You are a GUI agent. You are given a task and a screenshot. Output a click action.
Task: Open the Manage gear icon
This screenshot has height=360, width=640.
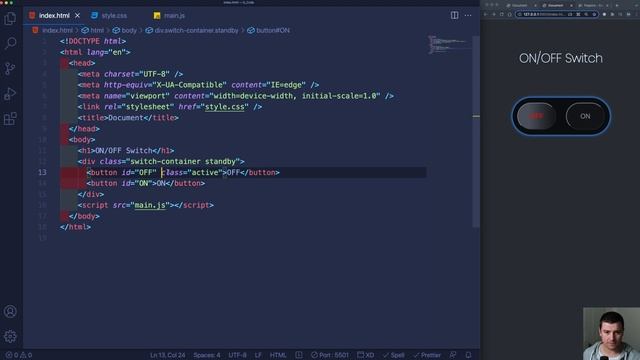[x=10, y=336]
